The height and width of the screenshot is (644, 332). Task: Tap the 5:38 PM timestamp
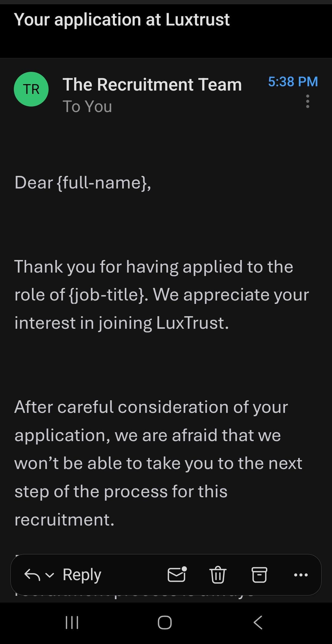(x=293, y=82)
